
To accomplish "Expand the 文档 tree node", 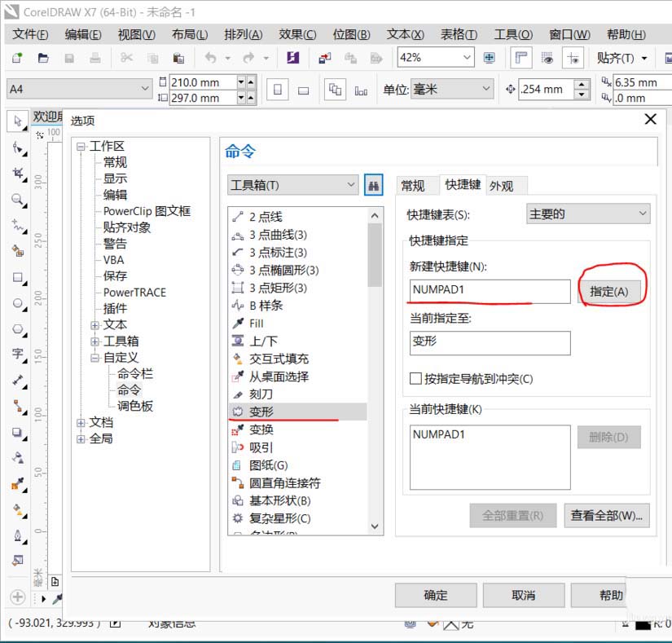I will (x=81, y=423).
